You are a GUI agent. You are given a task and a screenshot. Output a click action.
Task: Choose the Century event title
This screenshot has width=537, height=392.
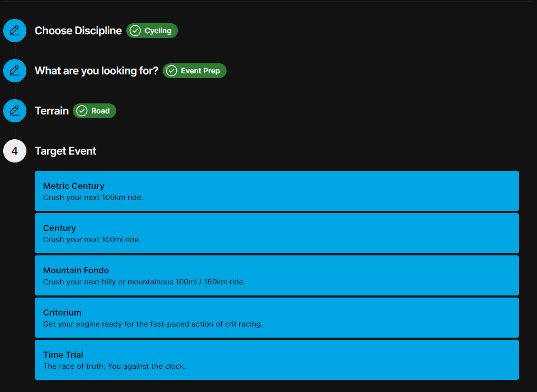pos(60,228)
